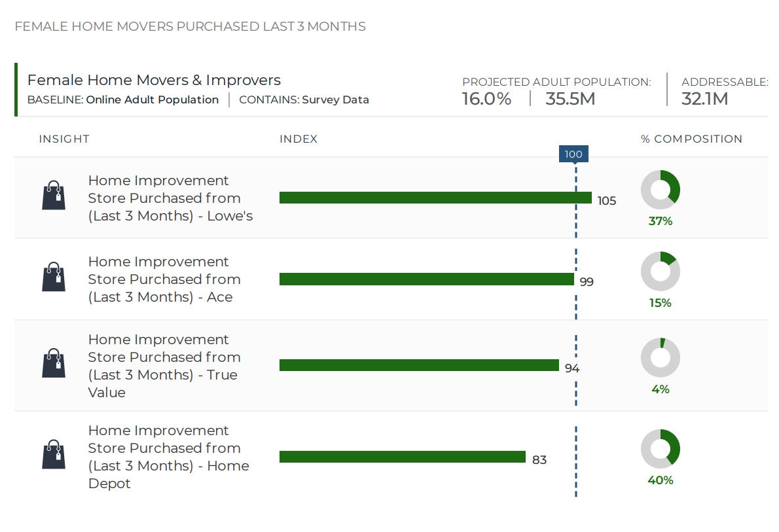
Task: Select the 4% composition donut chart
Action: coord(661,358)
